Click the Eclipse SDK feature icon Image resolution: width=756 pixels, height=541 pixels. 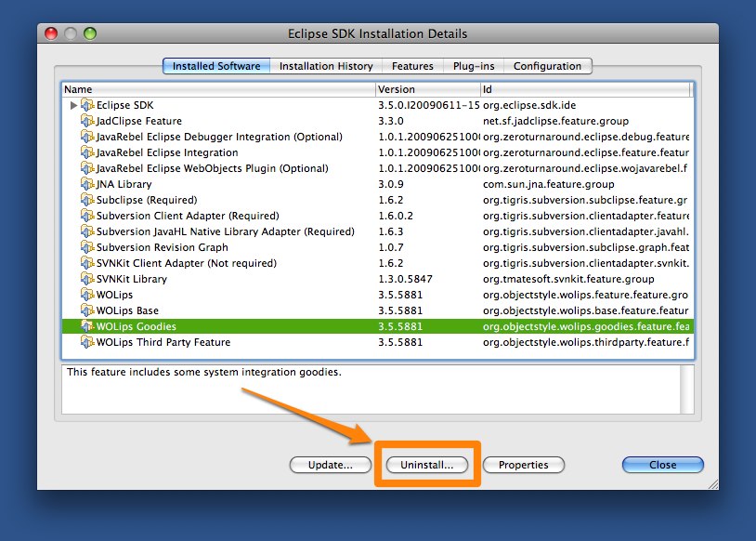click(x=88, y=105)
